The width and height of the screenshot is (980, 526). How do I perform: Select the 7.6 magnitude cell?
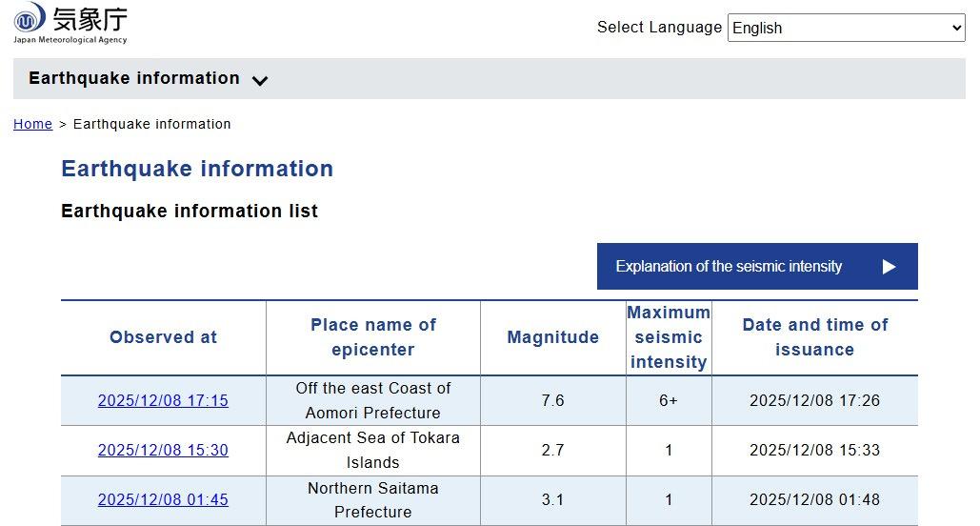pos(552,400)
